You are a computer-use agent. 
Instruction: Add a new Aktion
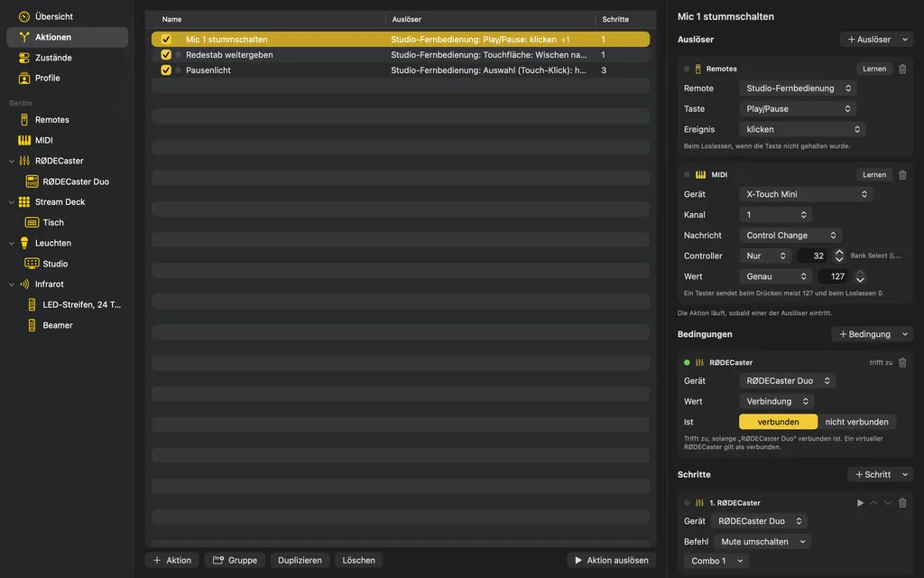coord(172,560)
